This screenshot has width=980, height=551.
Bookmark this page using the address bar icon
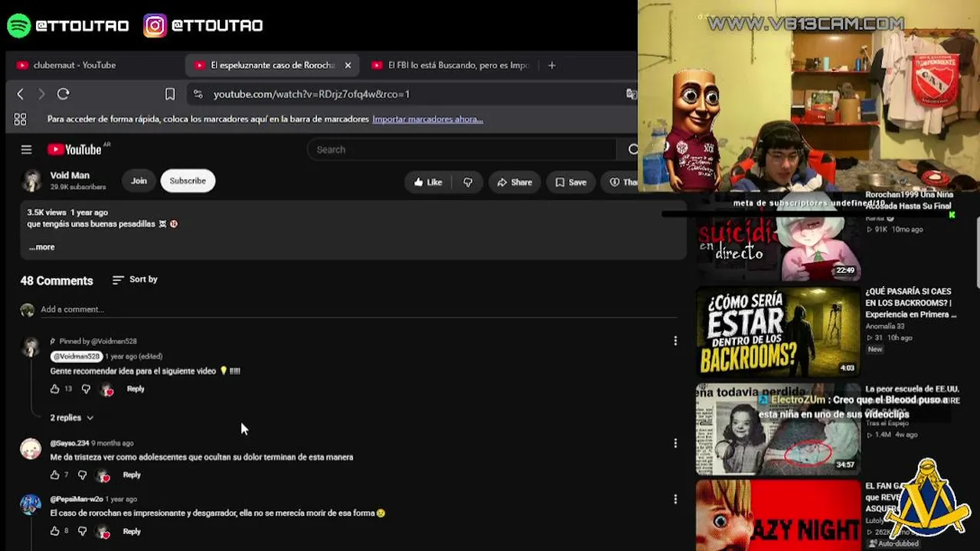click(x=170, y=94)
